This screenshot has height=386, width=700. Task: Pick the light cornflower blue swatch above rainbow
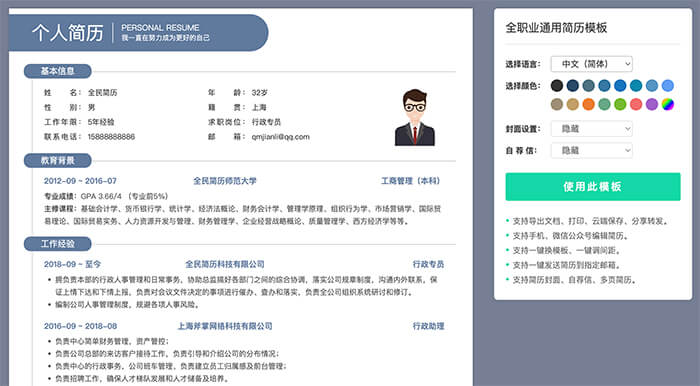[x=667, y=86]
